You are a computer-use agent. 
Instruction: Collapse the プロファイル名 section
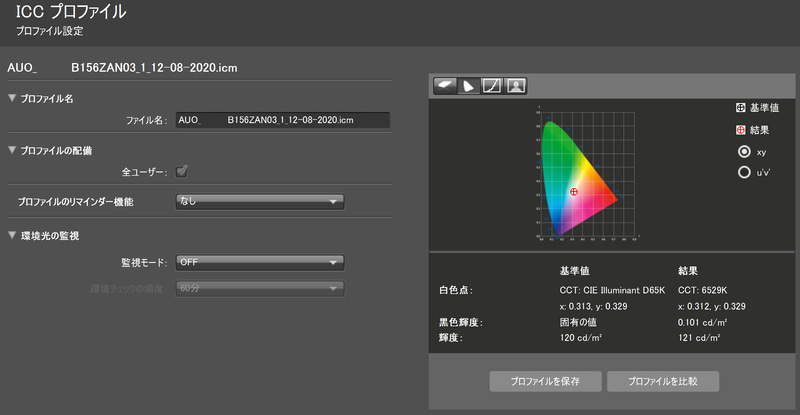(x=12, y=98)
